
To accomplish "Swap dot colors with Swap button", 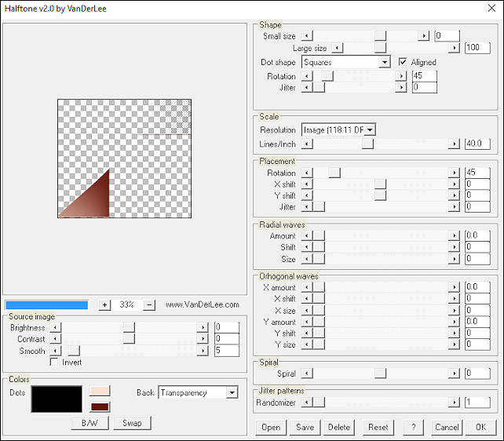I will [132, 423].
